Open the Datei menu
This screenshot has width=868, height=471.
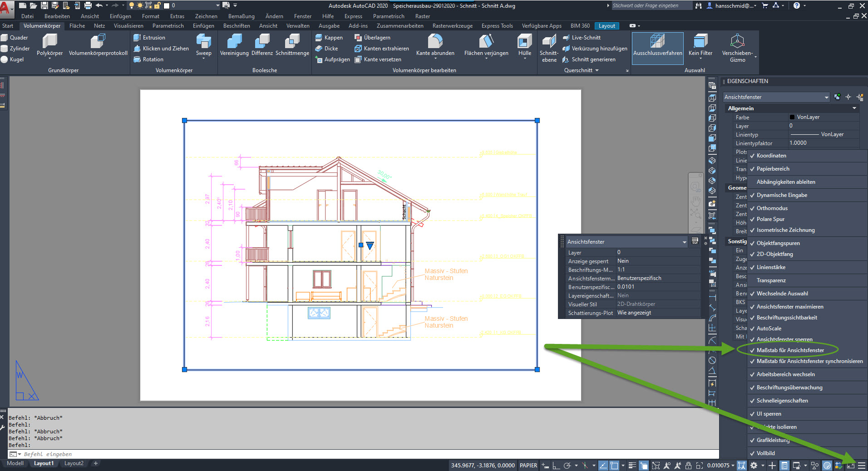tap(27, 16)
